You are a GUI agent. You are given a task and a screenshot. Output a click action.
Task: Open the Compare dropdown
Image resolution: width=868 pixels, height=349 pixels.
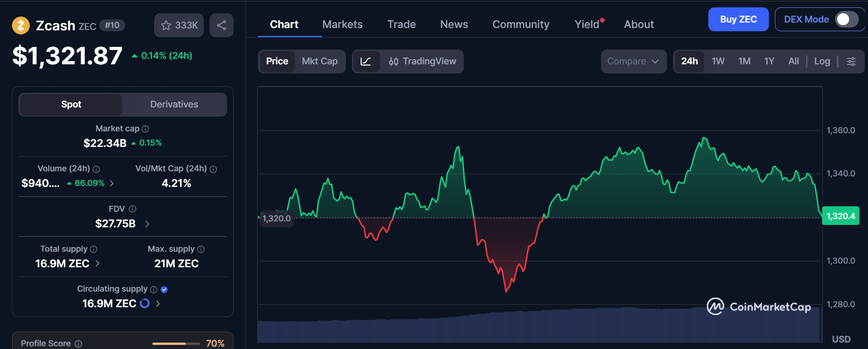point(634,62)
